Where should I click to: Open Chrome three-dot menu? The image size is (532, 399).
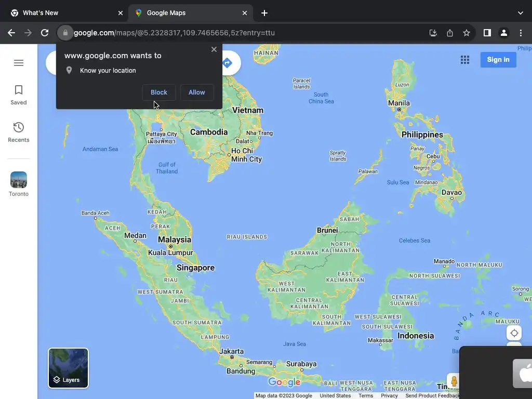[x=521, y=33]
